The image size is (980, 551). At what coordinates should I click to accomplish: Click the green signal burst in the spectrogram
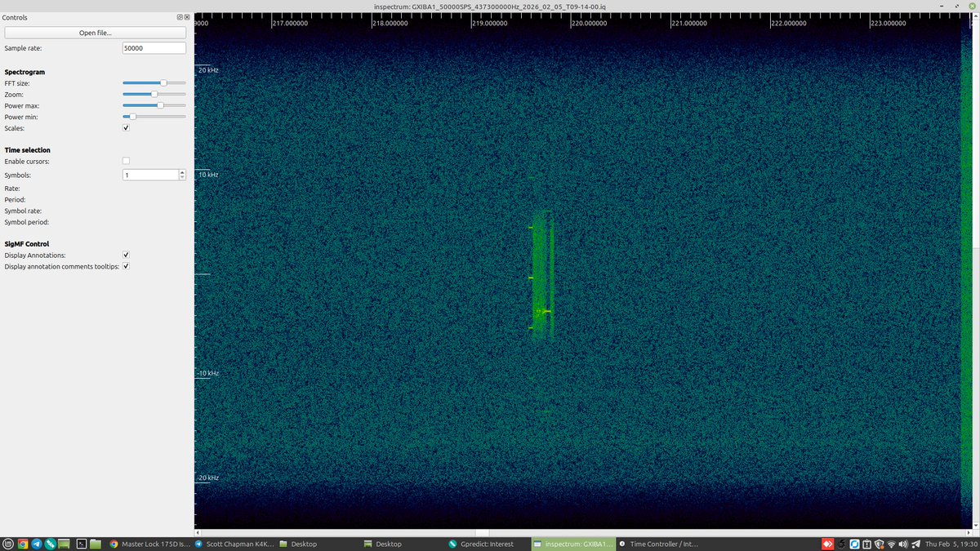pyautogui.click(x=542, y=278)
